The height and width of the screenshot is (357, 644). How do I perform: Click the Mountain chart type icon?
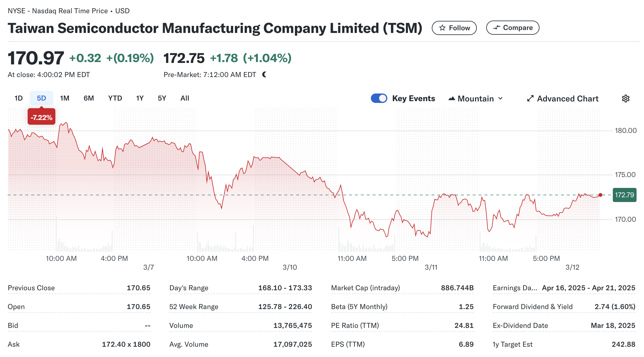452,99
